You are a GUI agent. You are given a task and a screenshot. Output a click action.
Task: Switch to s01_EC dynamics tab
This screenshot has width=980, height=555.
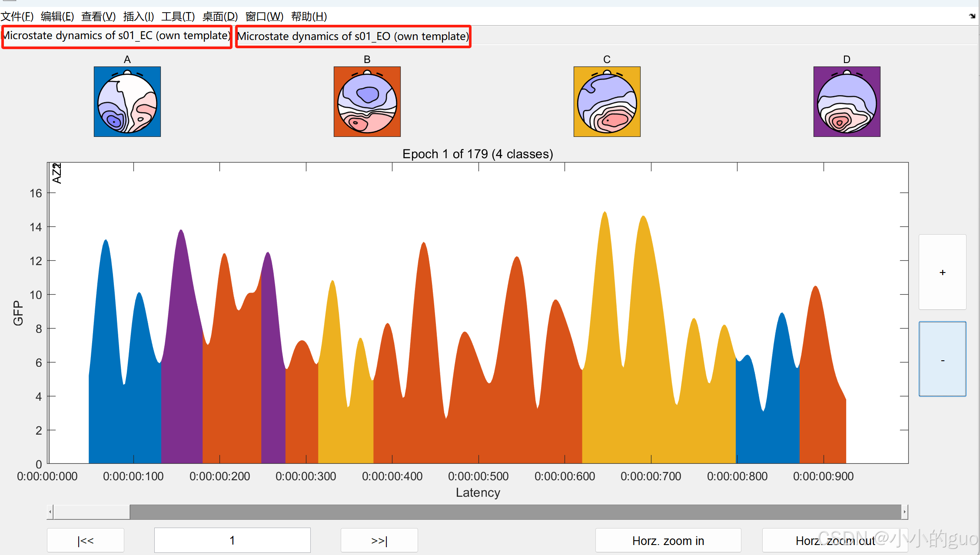coord(116,36)
